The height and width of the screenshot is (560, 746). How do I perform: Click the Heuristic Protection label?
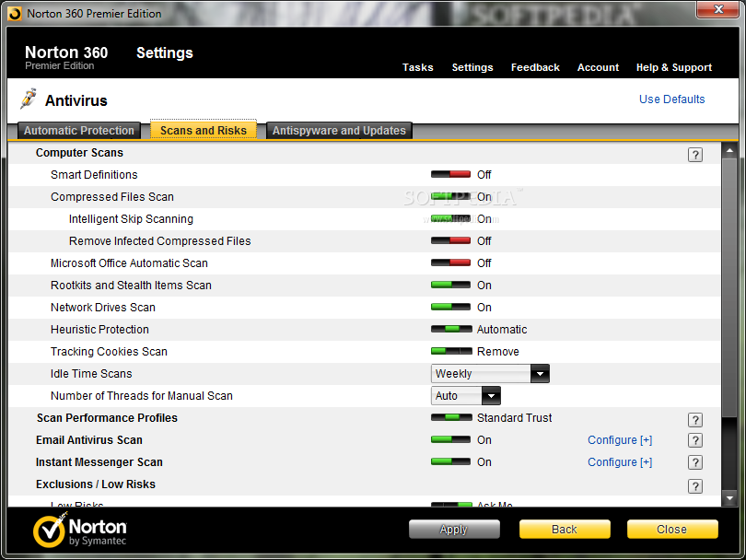coord(99,329)
